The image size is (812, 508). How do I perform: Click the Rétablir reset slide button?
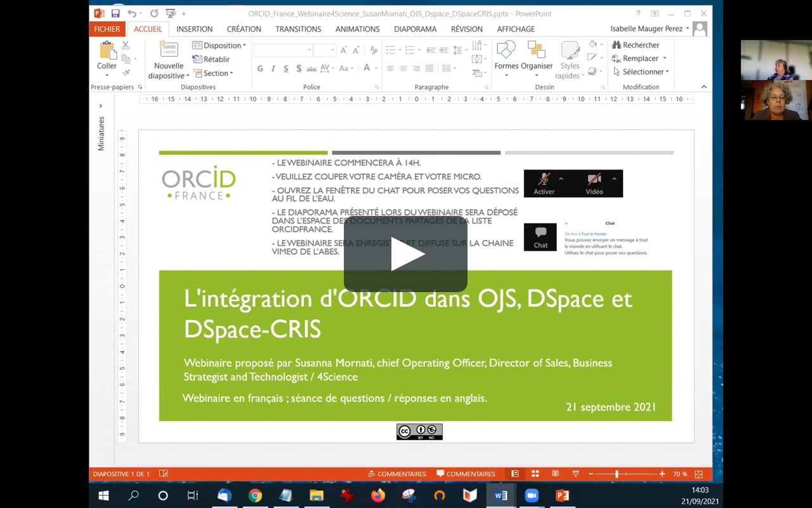pos(211,59)
